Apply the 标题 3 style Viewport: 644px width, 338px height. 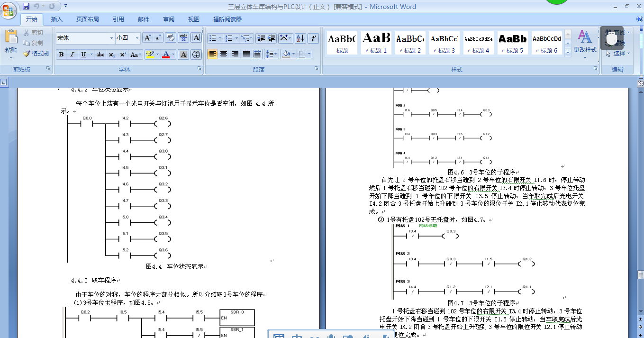tap(444, 43)
